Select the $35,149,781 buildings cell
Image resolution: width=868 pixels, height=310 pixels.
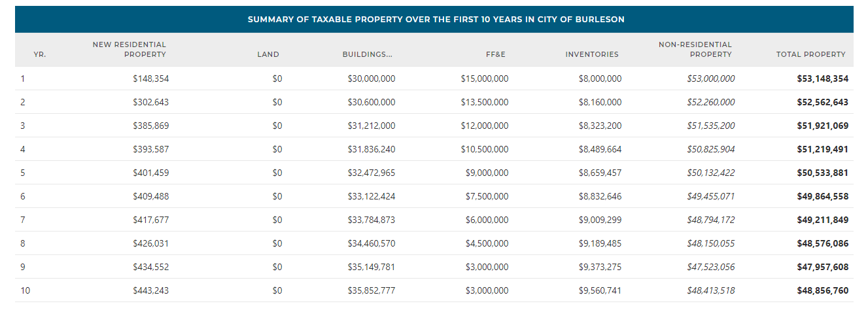tap(371, 267)
